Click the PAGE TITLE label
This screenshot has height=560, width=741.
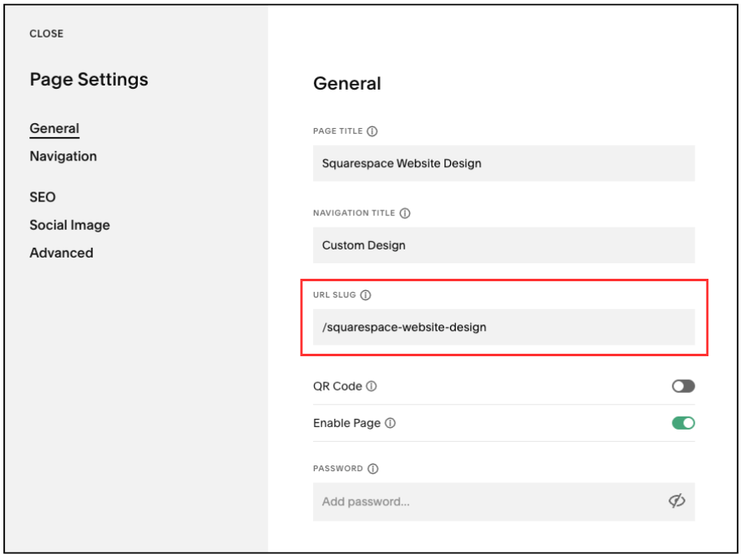coord(337,131)
